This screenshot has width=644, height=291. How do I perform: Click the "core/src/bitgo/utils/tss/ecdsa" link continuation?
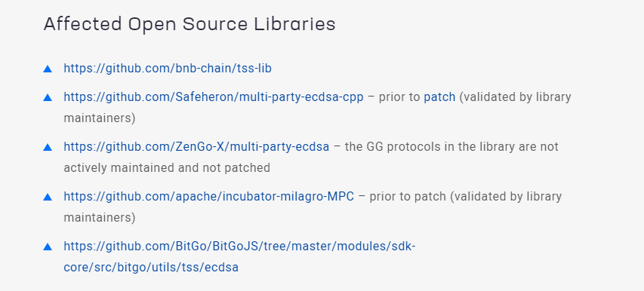pos(151,268)
